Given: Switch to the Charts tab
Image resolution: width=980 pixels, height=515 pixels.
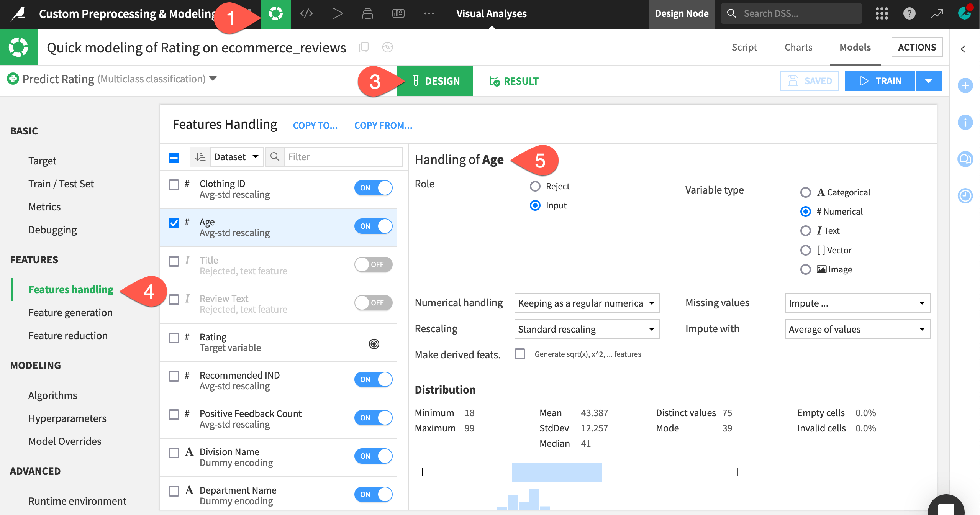Looking at the screenshot, I should tap(798, 47).
